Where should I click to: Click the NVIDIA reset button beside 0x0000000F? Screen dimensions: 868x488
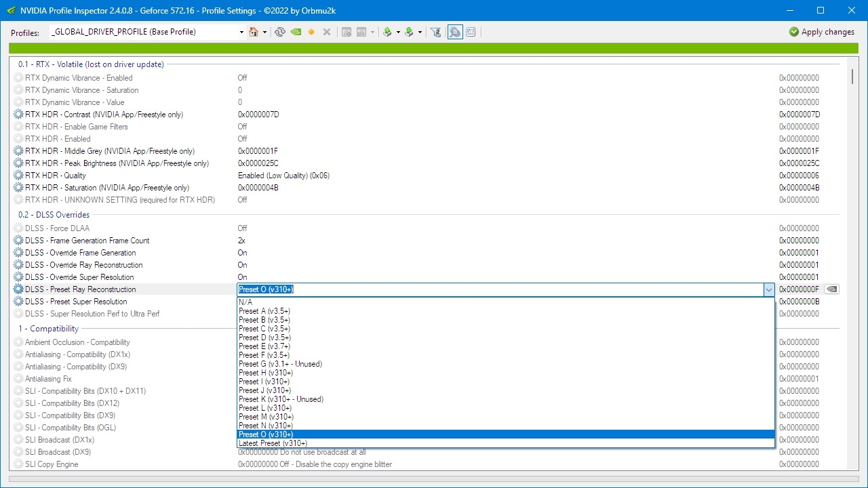click(832, 289)
